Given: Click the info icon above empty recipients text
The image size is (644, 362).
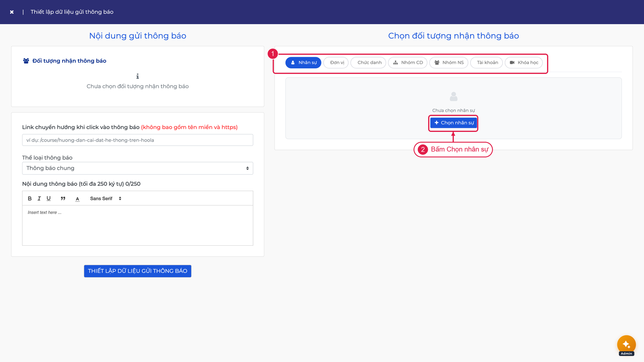Looking at the screenshot, I should point(138,76).
